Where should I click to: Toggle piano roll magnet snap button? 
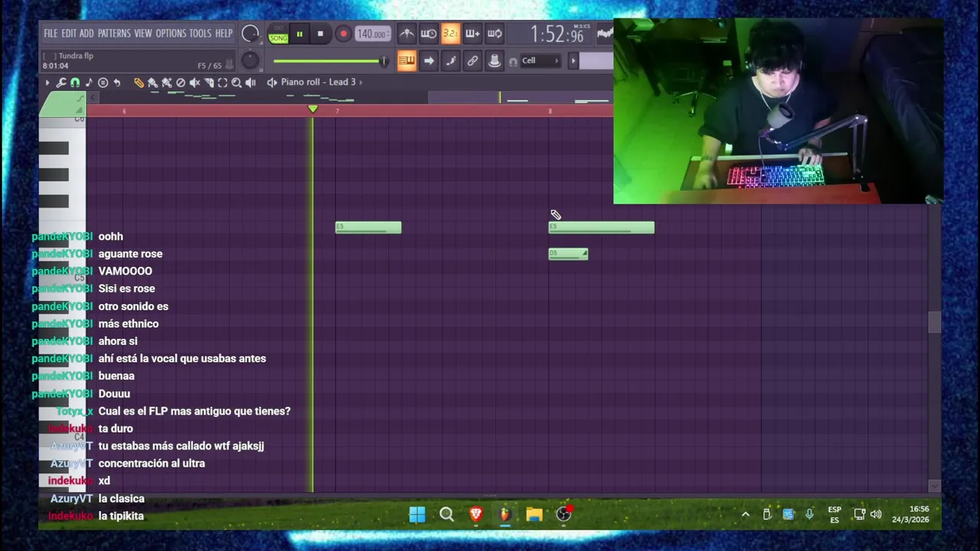click(x=75, y=82)
